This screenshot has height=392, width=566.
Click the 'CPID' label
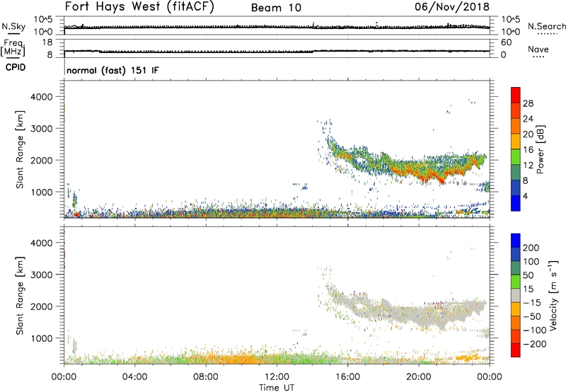click(x=16, y=67)
